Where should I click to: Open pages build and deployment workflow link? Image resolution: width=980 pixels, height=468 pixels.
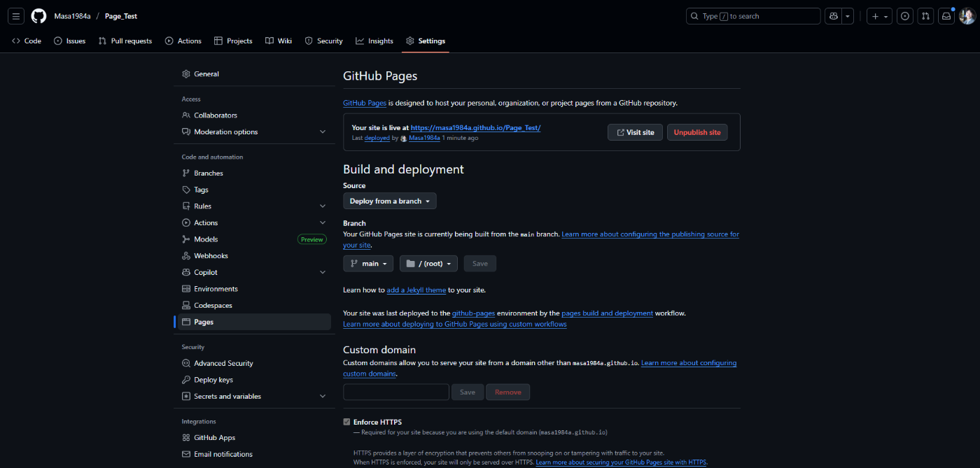click(607, 313)
